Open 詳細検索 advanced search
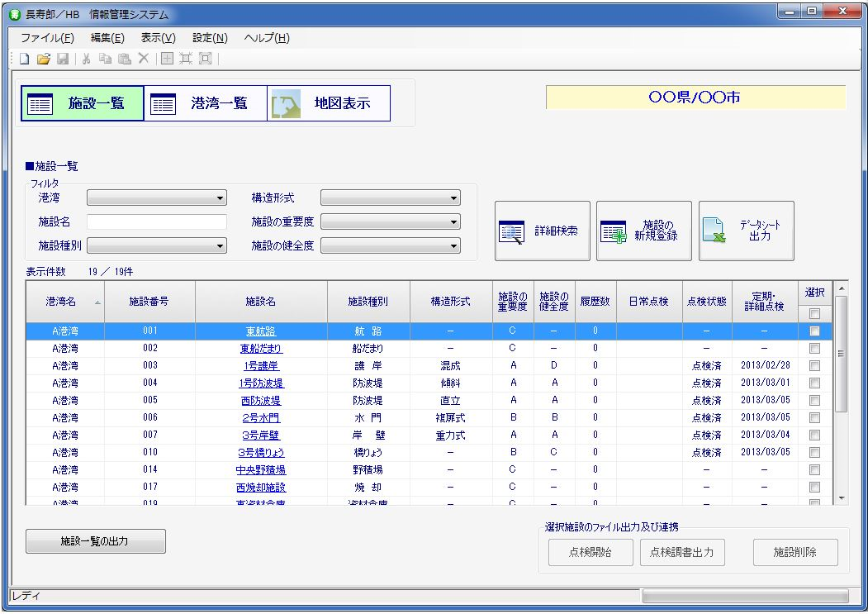 (543, 231)
